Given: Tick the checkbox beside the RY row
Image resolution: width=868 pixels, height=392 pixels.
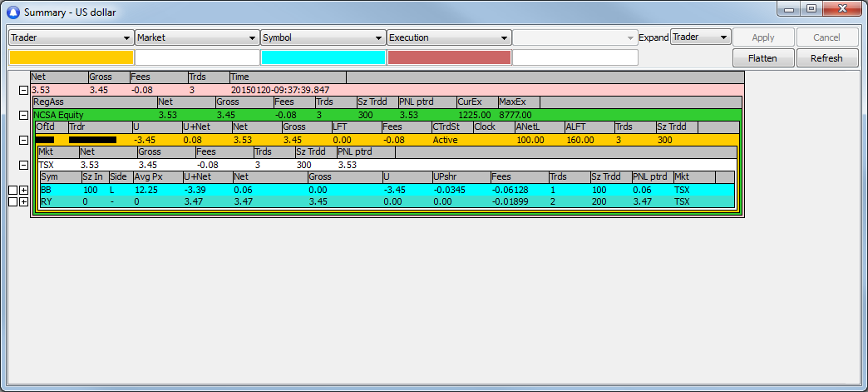Looking at the screenshot, I should pos(12,202).
